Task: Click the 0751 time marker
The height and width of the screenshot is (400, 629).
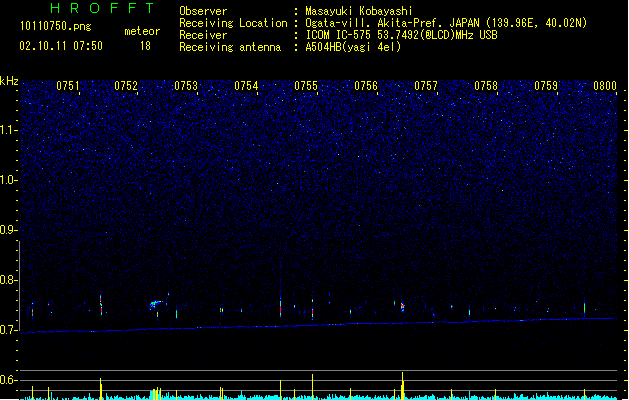Action: coord(67,86)
